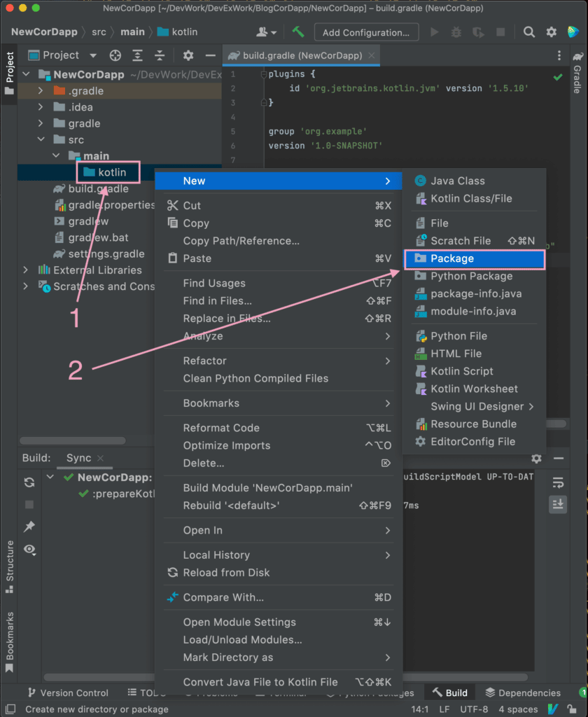This screenshot has height=717, width=588.
Task: Collapse the src folder
Action: 41,139
